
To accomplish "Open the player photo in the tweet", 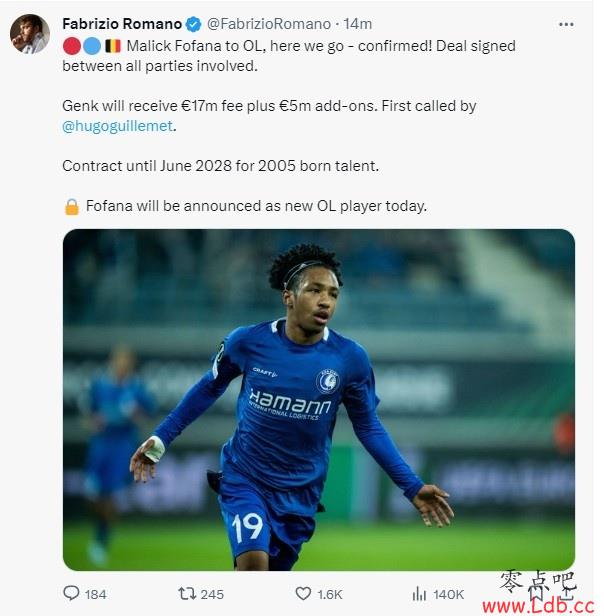I will [319, 400].
